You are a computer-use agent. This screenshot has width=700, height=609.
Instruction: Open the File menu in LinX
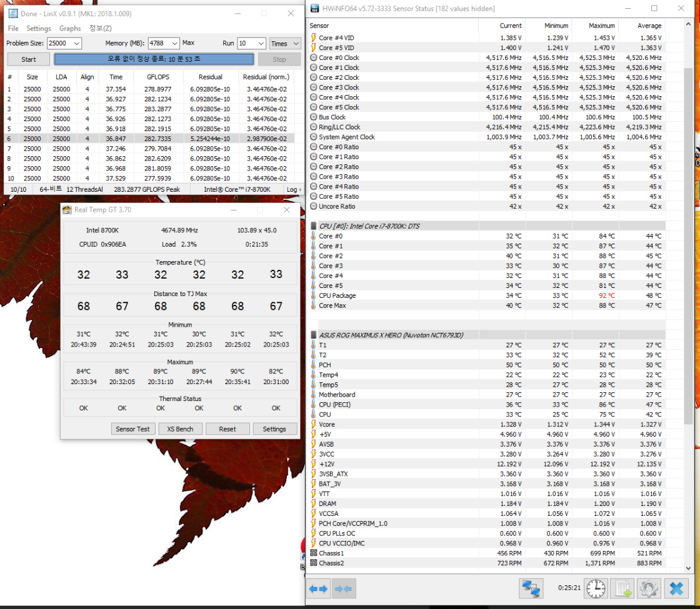coord(13,28)
